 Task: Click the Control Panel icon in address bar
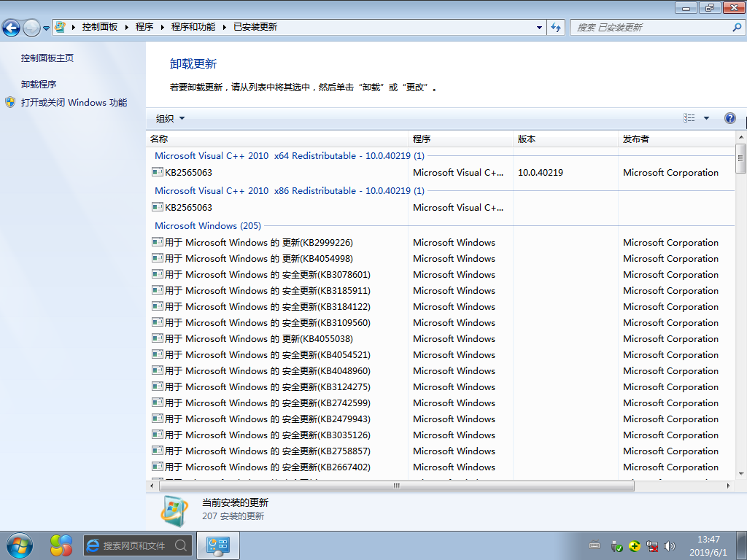coord(60,27)
